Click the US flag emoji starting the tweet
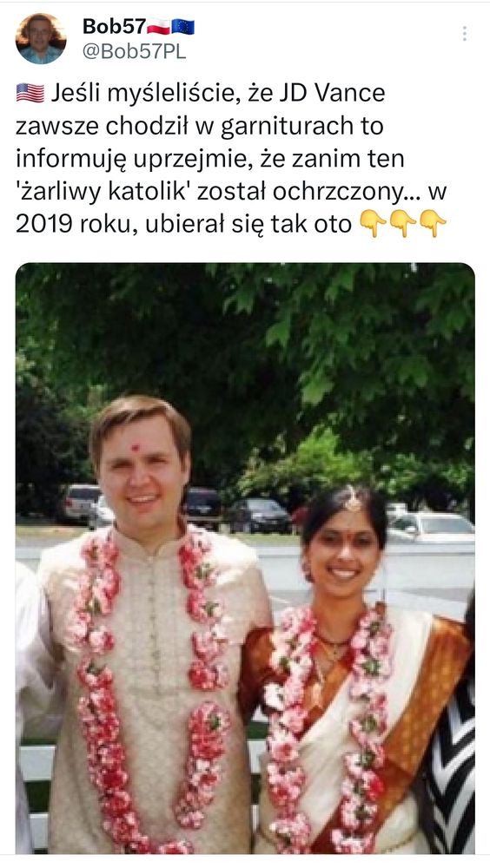This screenshot has height=868, width=490. tap(30, 93)
